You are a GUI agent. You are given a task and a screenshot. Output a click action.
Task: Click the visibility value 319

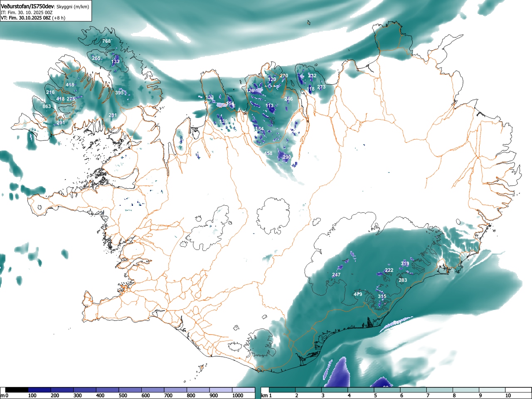tap(405, 264)
